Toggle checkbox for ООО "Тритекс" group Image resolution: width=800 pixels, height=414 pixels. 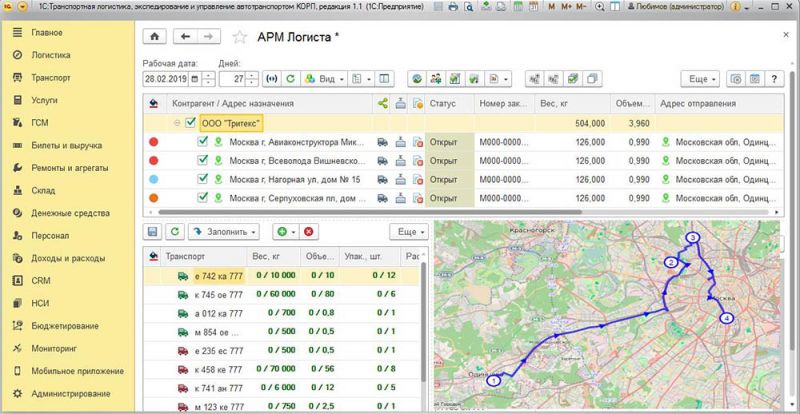190,123
